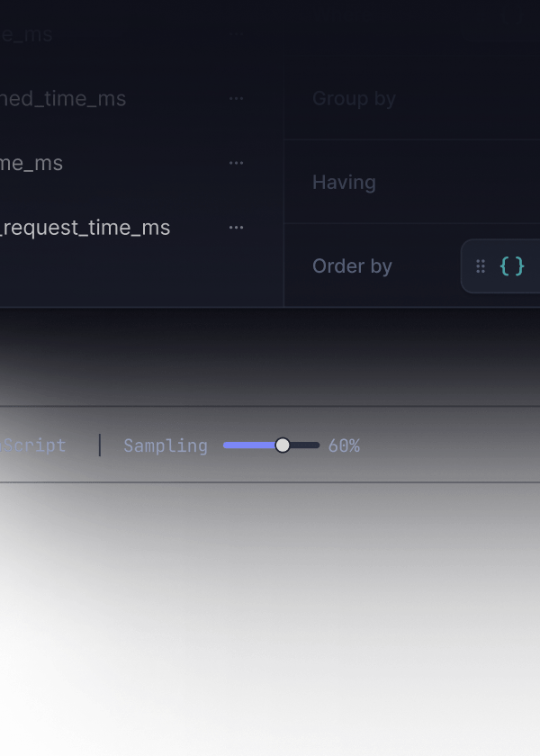This screenshot has width=540, height=756.
Task: Open more options for ned_time_ms column
Action: point(236,99)
